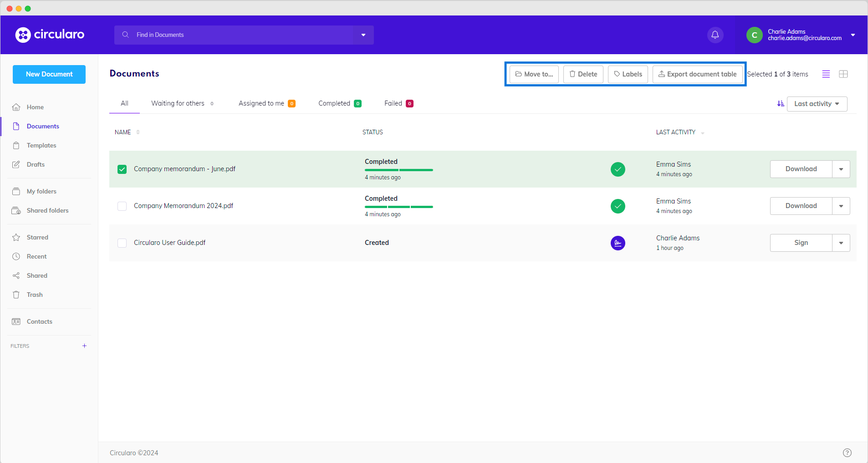
Task: Switch to grid view layout
Action: (x=843, y=74)
